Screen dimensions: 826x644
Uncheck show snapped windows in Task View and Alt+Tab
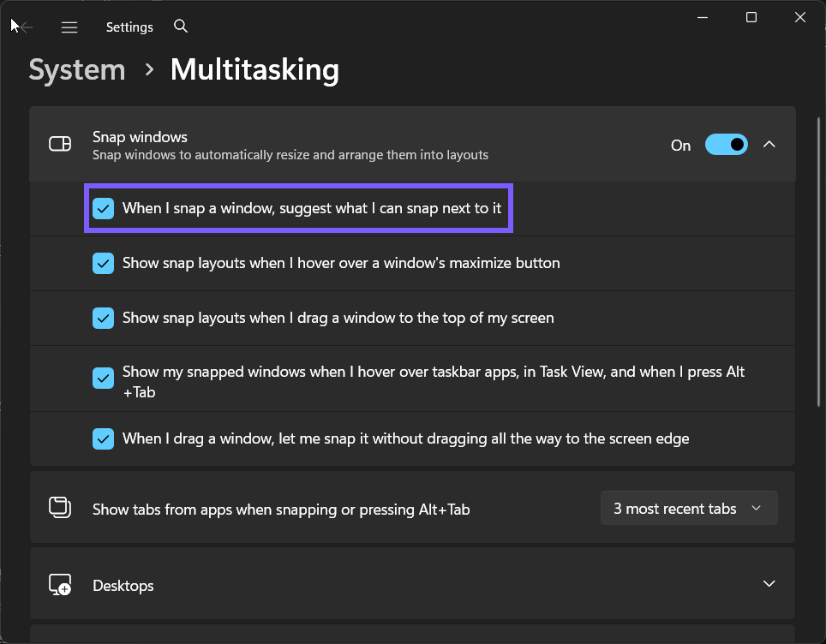point(103,378)
